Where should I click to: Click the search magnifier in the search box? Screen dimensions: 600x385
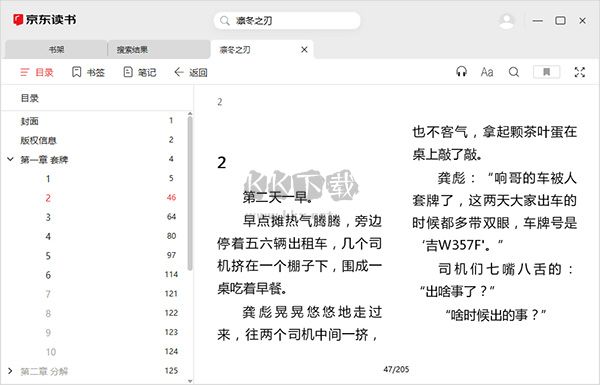pos(225,21)
